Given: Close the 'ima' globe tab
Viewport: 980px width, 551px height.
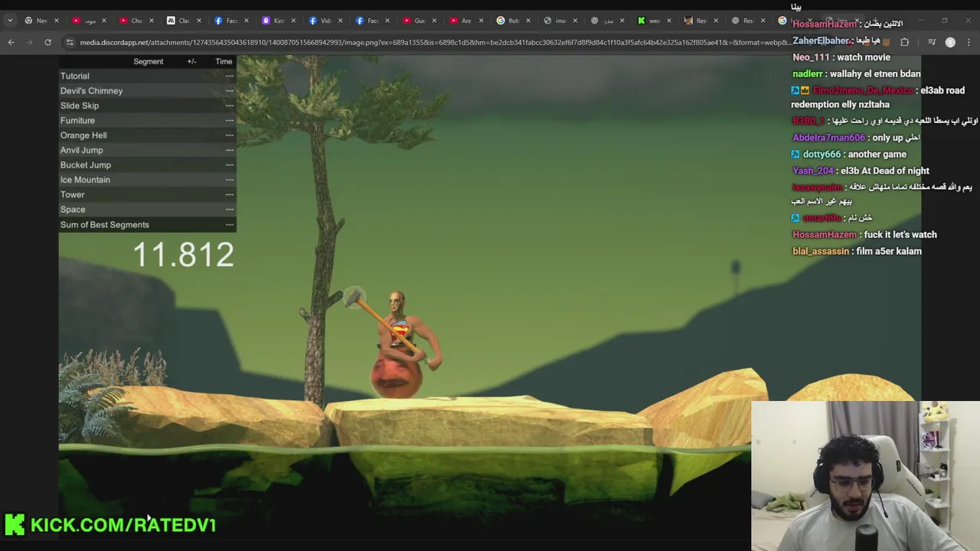Looking at the screenshot, I should 575,21.
